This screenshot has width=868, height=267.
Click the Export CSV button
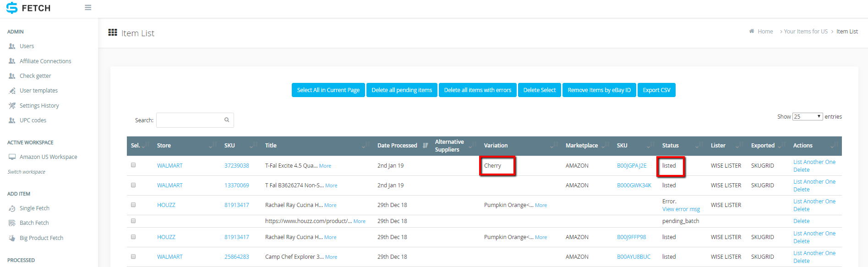click(656, 90)
